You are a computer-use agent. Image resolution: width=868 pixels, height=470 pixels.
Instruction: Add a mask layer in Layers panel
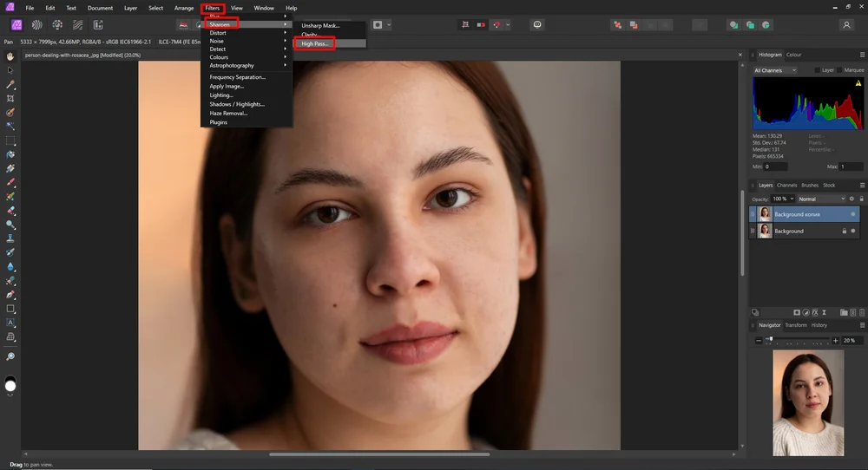[x=797, y=312]
